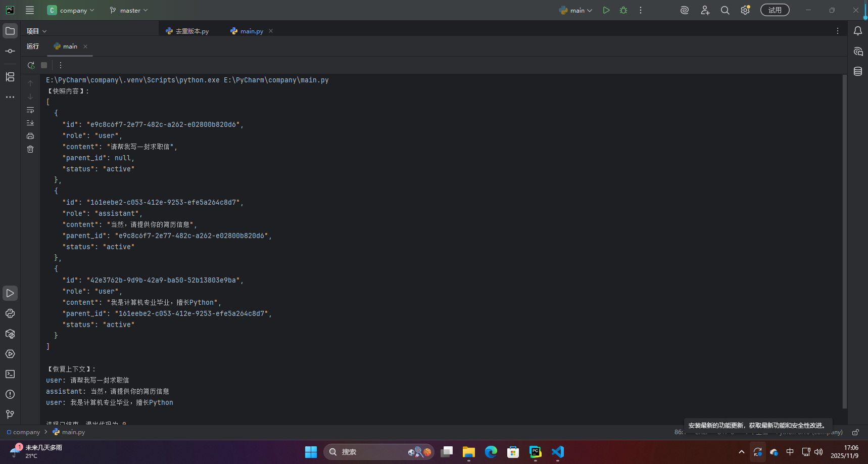Click the 试用 trial button

click(x=775, y=10)
